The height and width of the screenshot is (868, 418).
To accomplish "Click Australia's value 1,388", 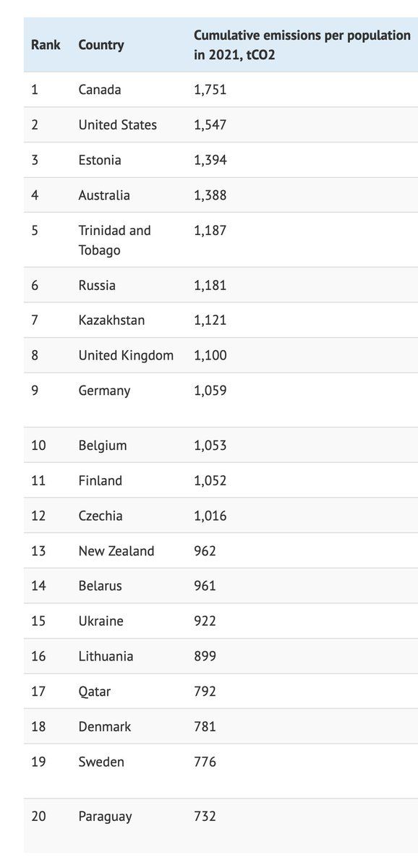I will (x=210, y=195).
